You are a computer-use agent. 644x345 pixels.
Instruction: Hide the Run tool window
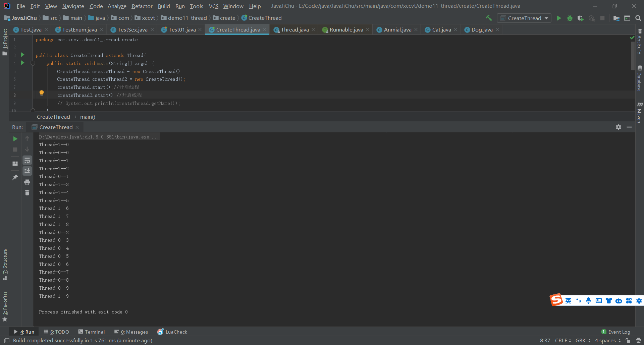tap(629, 127)
